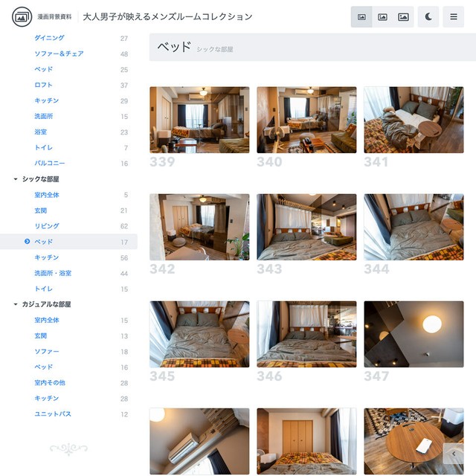Select the medium thumbnail size view

point(382,16)
